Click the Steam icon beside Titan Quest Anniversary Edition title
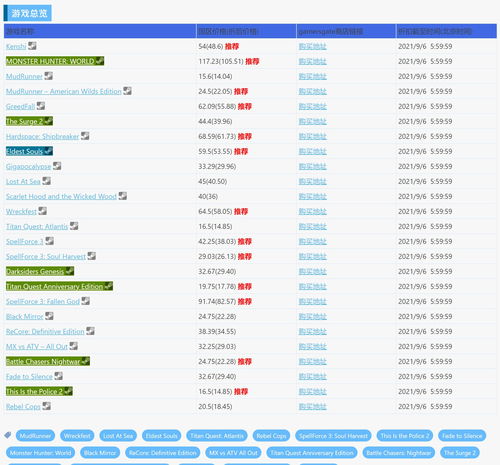The image size is (500, 465). tap(109, 286)
